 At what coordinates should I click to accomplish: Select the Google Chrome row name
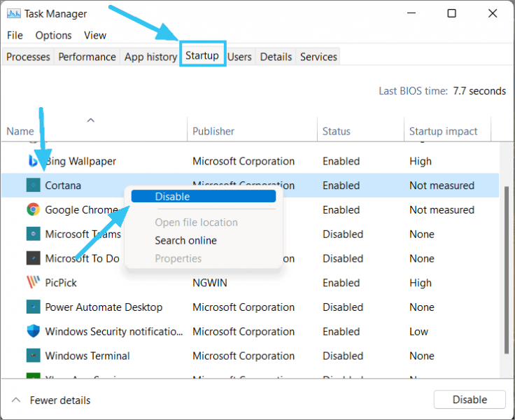(81, 210)
